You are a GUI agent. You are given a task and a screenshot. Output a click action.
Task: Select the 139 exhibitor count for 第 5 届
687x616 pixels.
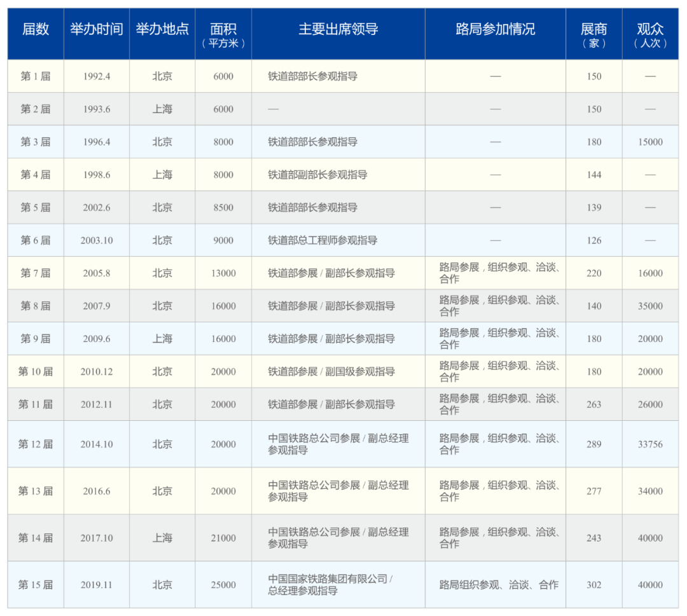[594, 207]
